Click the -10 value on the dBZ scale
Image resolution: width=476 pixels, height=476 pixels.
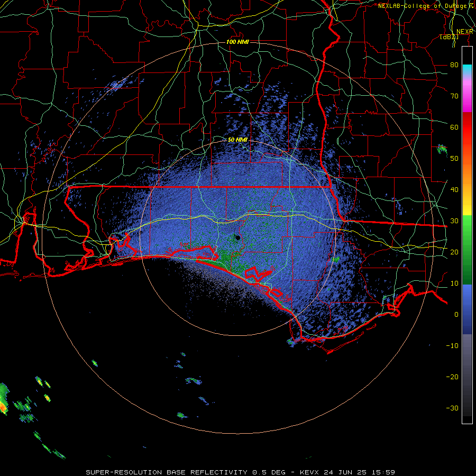(452, 346)
